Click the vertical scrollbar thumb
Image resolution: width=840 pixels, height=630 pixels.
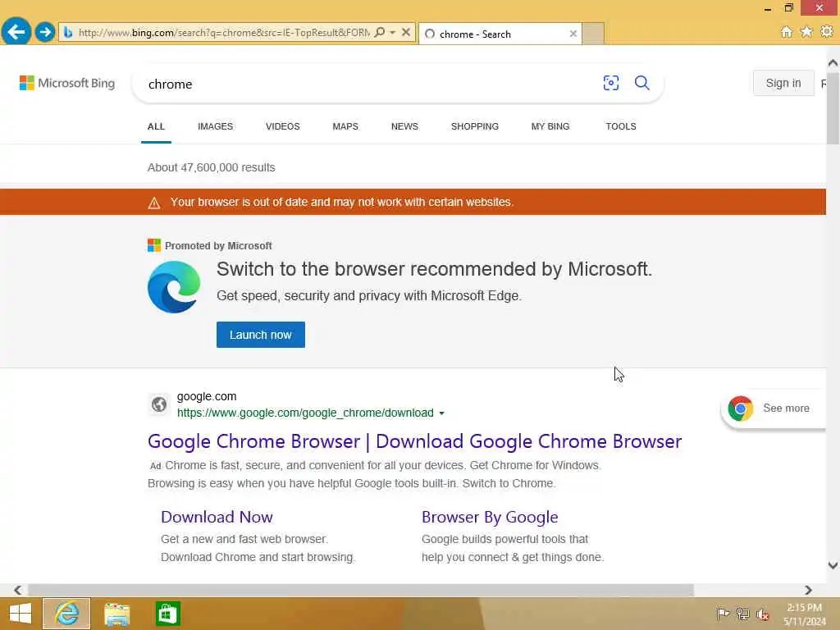coord(833,107)
